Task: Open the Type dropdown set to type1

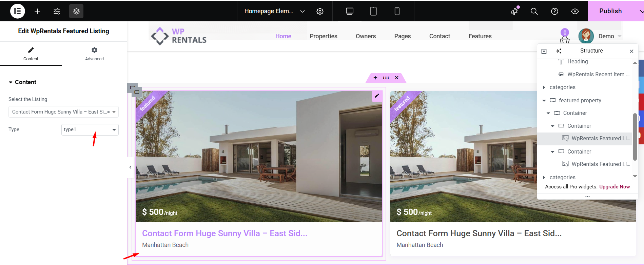Action: point(90,129)
